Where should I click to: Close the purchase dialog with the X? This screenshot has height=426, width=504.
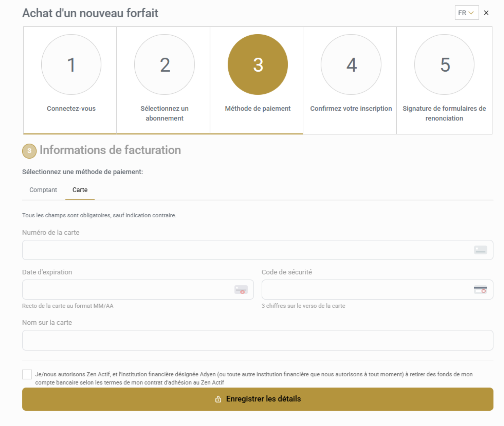[486, 13]
